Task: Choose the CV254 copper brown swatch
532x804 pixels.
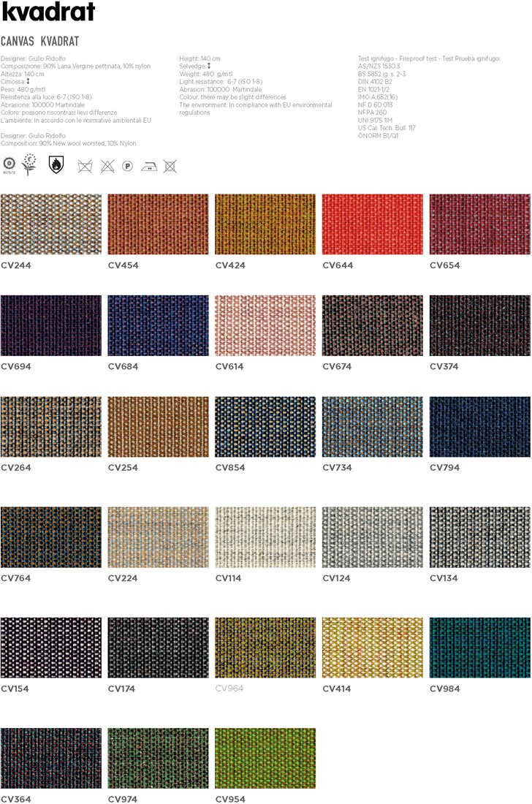Action: (159, 427)
